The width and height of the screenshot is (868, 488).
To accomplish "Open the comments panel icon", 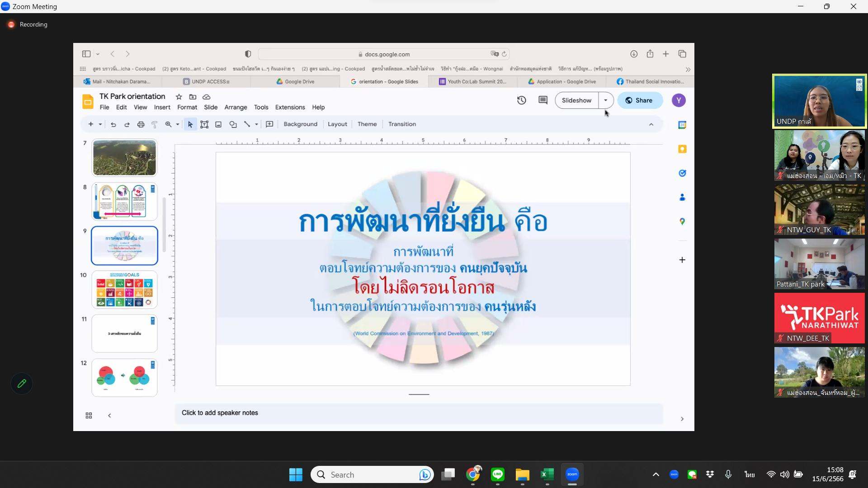I will [x=543, y=100].
